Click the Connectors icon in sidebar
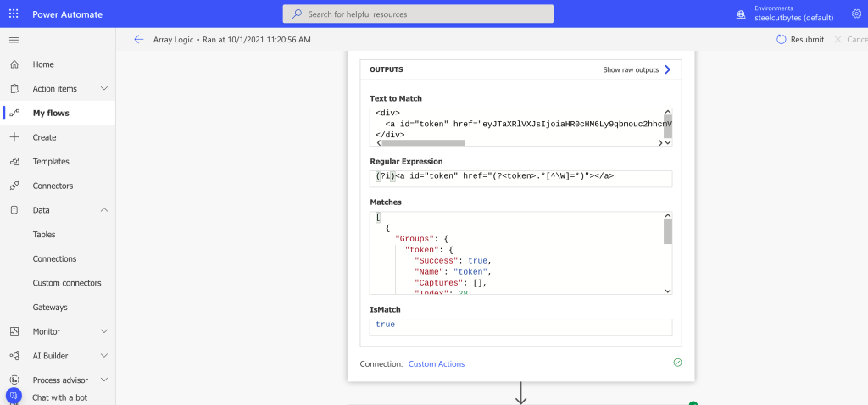The image size is (868, 405). coord(14,186)
